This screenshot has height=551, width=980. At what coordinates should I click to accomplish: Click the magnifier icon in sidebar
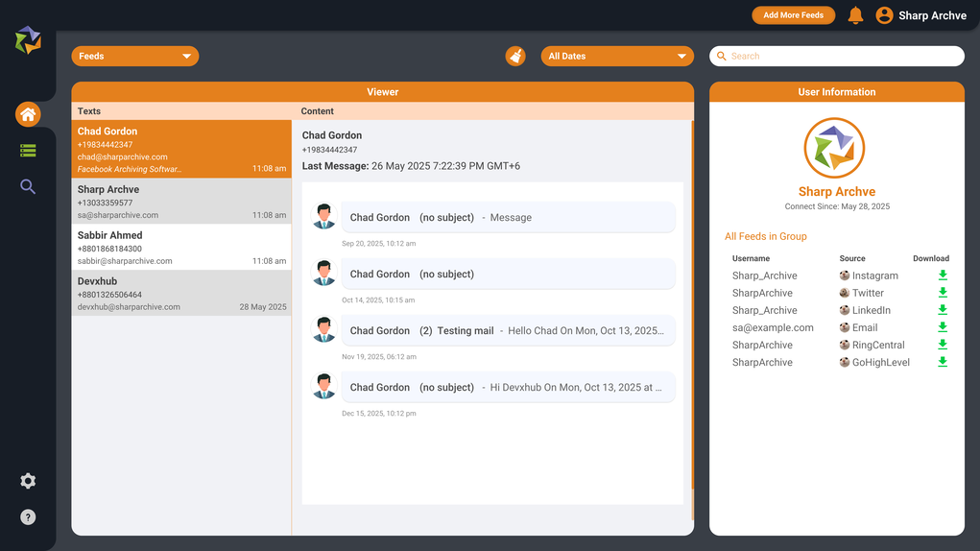[28, 187]
